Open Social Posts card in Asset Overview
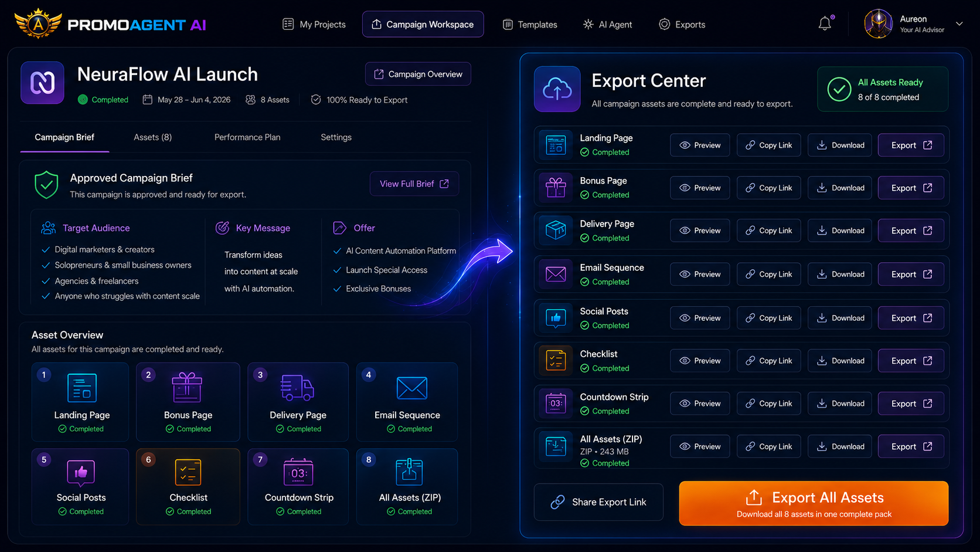This screenshot has width=980, height=552. tap(80, 487)
